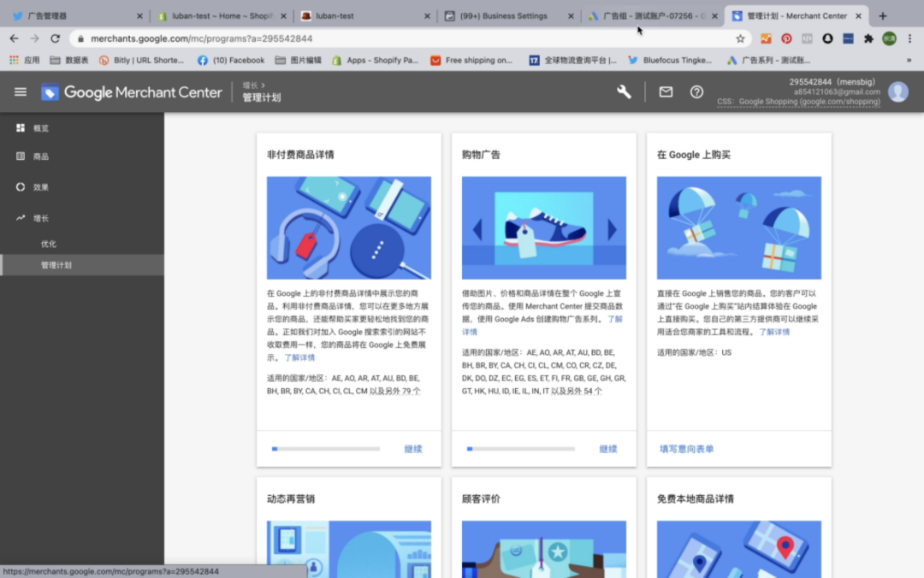Click the Google account avatar
This screenshot has width=924, height=578.
click(x=898, y=91)
